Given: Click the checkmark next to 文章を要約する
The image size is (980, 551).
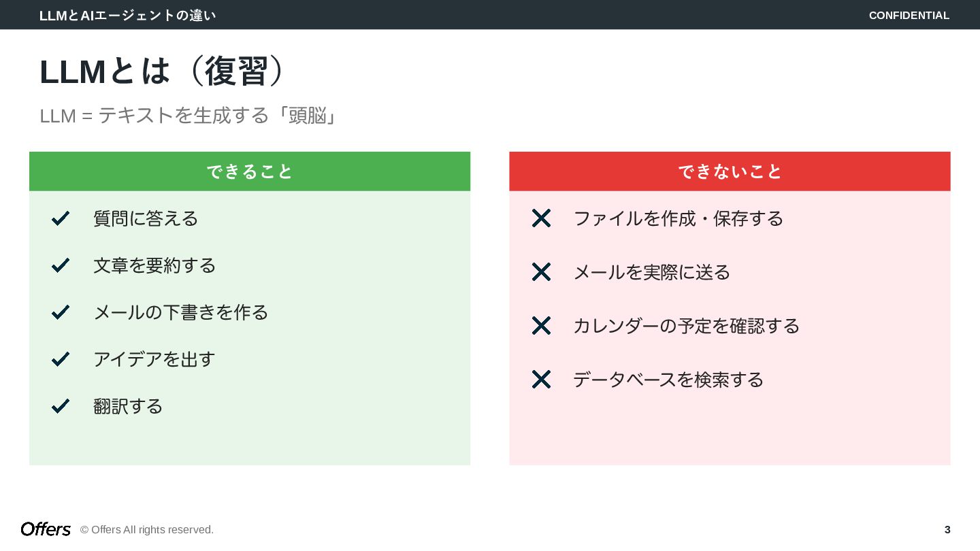Looking at the screenshot, I should [x=61, y=265].
